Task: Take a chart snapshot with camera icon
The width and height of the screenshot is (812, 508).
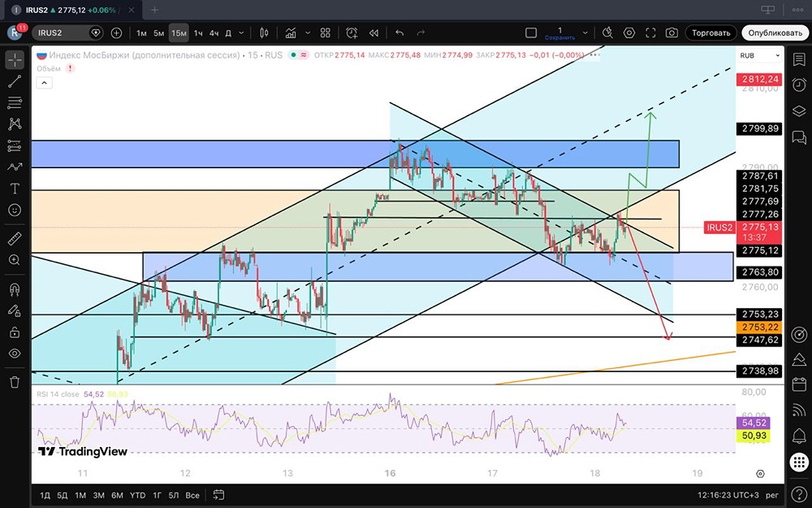Action: (x=672, y=33)
